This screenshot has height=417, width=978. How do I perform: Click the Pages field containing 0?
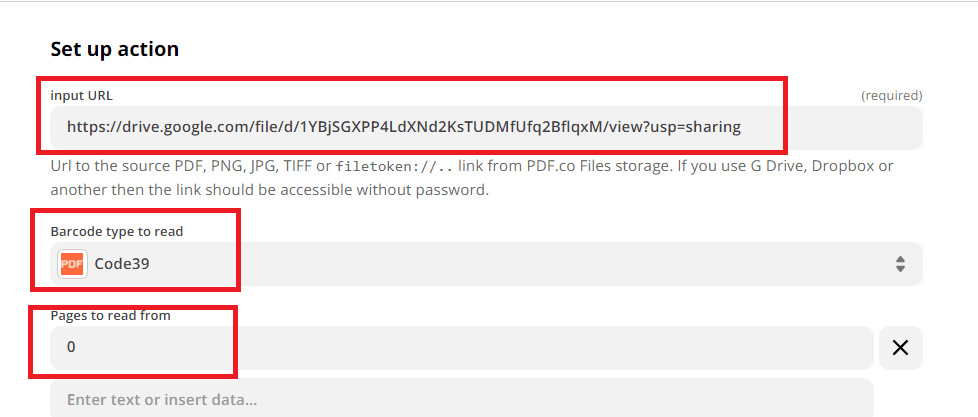[460, 348]
